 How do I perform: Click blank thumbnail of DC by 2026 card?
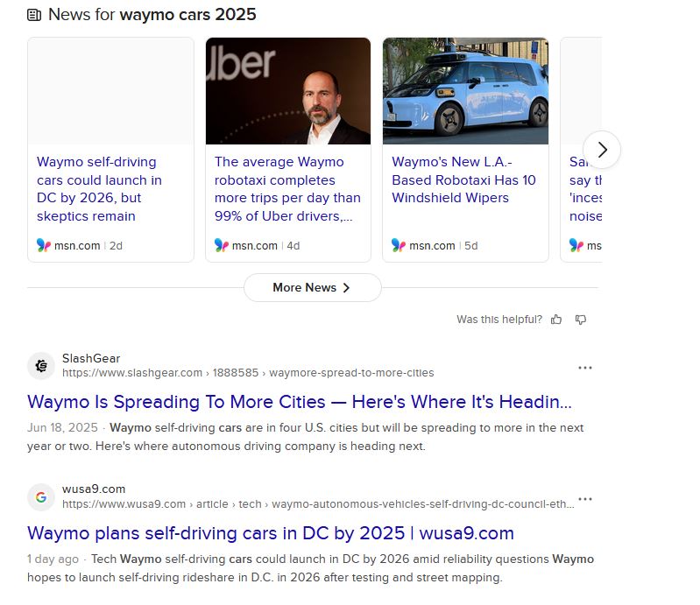point(110,91)
